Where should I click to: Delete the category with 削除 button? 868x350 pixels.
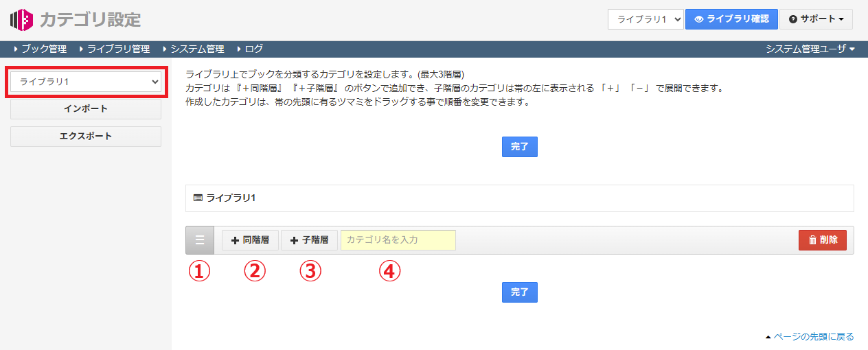(x=823, y=240)
